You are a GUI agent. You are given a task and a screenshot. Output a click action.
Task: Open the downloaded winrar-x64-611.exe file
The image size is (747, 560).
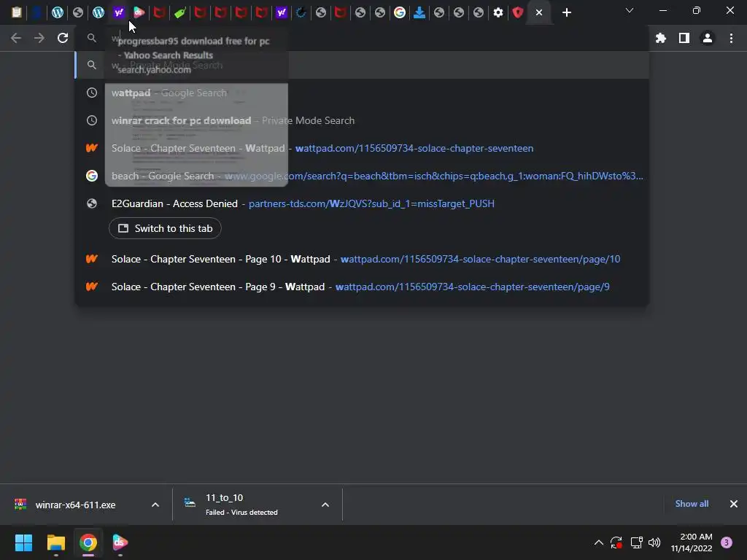coord(76,505)
